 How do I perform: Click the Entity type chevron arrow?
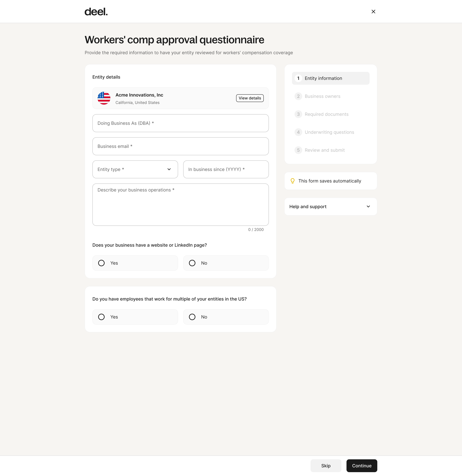[x=169, y=169]
